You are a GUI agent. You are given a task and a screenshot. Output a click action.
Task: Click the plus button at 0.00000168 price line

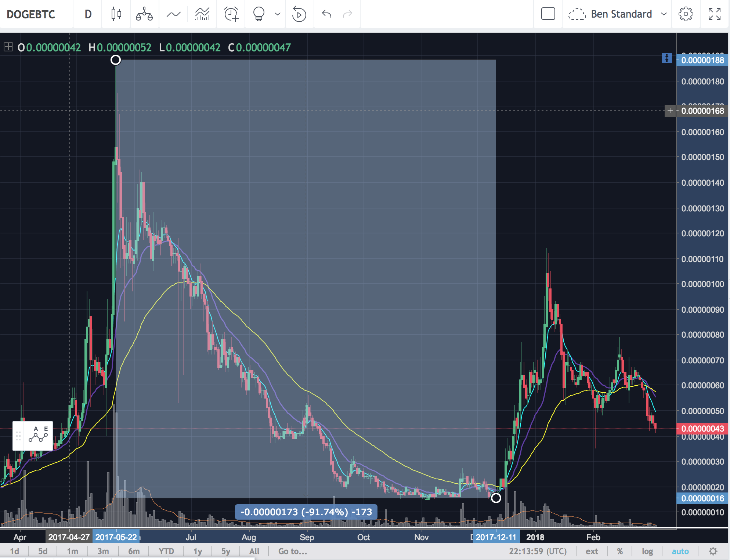coord(670,110)
